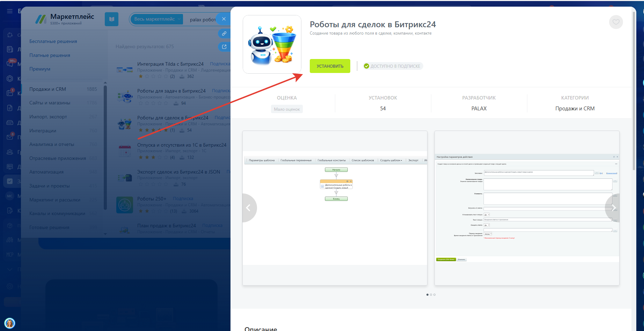Open mail icon with badge 8
This screenshot has height=331, width=644.
point(10,137)
